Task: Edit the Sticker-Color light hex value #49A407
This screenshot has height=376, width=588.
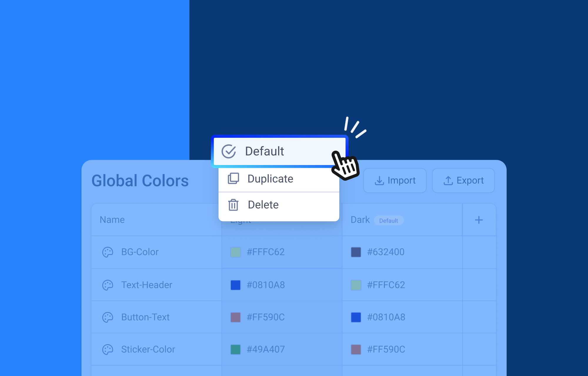Action: pos(265,350)
